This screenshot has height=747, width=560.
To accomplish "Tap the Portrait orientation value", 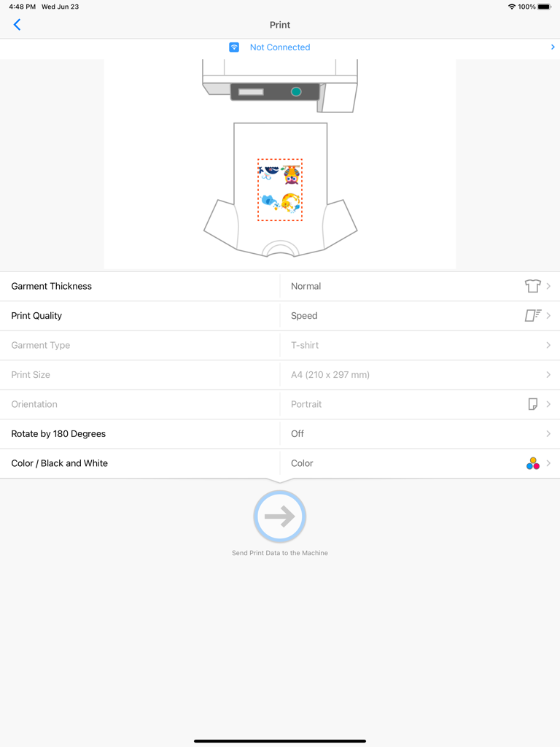I will click(x=306, y=404).
